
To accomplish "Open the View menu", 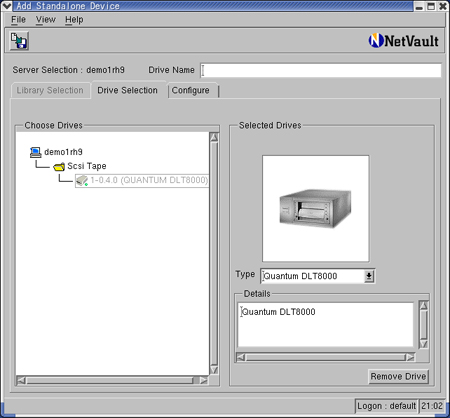I will pyautogui.click(x=46, y=20).
